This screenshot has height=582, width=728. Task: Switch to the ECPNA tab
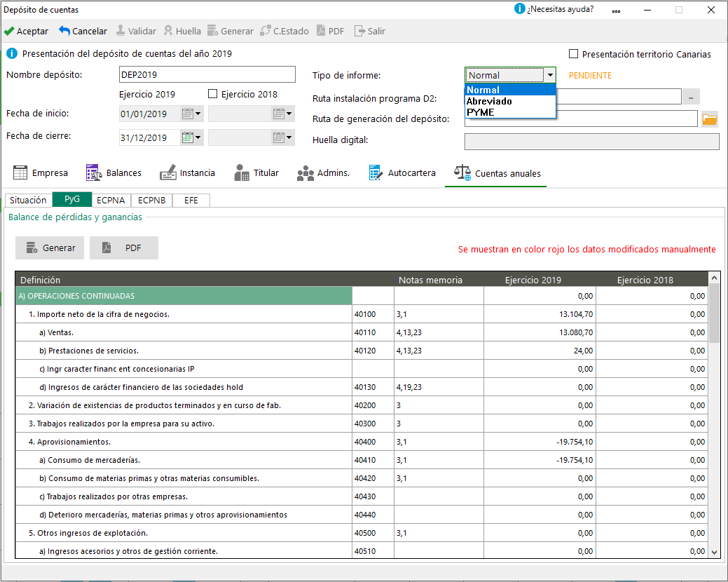click(111, 200)
